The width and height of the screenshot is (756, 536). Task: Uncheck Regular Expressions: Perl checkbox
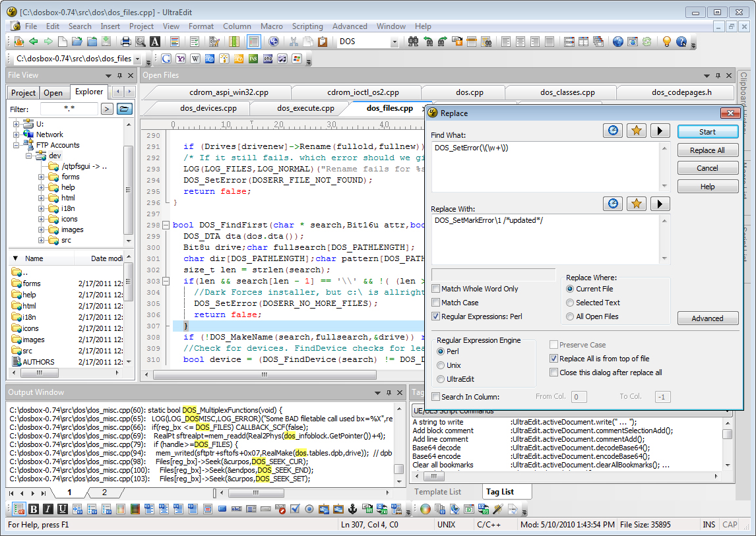(436, 316)
